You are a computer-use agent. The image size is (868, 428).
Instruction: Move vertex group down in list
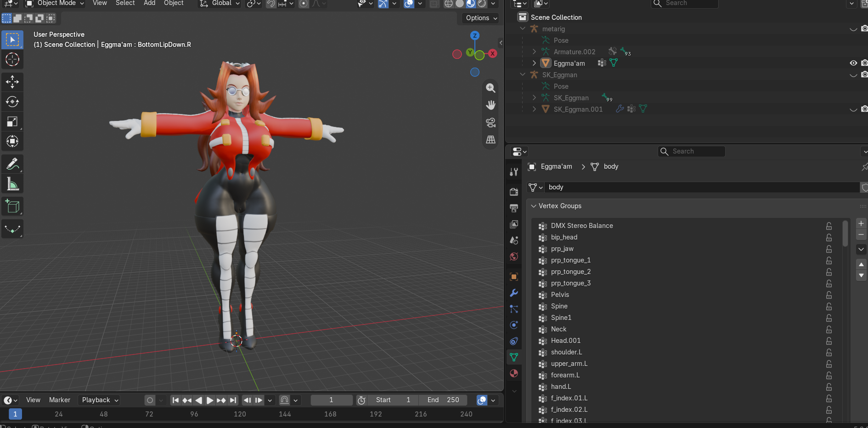[x=861, y=275]
